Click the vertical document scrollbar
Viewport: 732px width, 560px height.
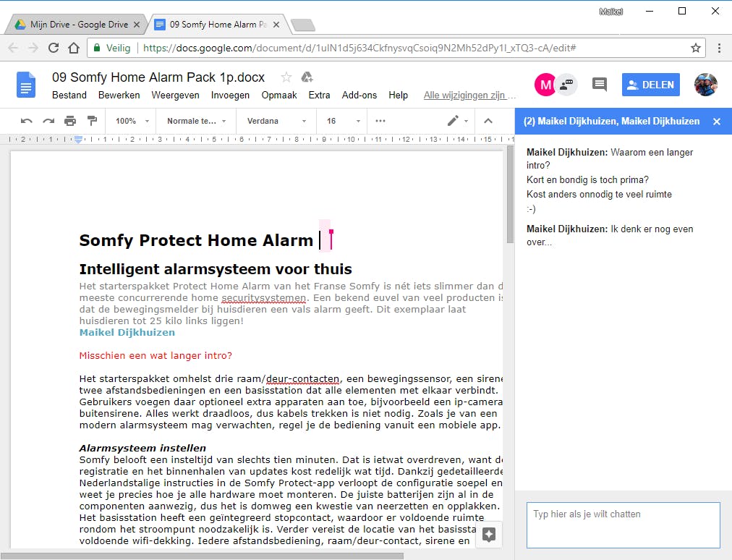[x=510, y=196]
